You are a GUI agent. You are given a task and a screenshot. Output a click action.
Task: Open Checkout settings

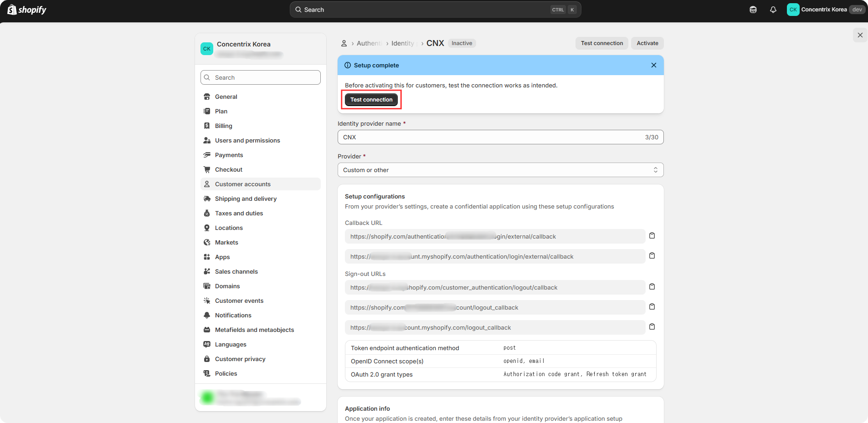pos(261,169)
